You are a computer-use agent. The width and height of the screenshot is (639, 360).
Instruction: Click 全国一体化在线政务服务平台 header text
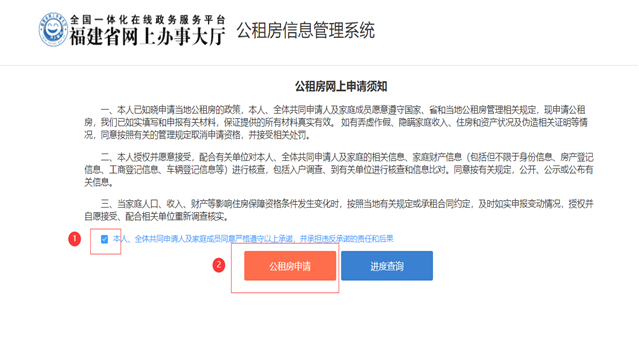click(148, 19)
